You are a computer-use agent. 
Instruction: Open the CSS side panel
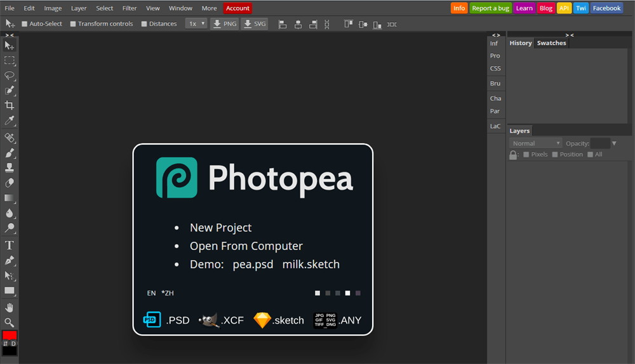click(x=495, y=68)
